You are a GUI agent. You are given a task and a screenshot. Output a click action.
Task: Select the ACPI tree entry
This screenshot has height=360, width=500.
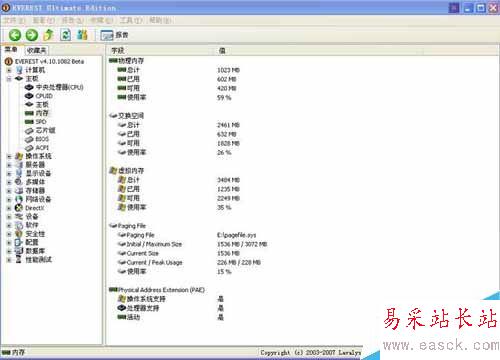42,148
